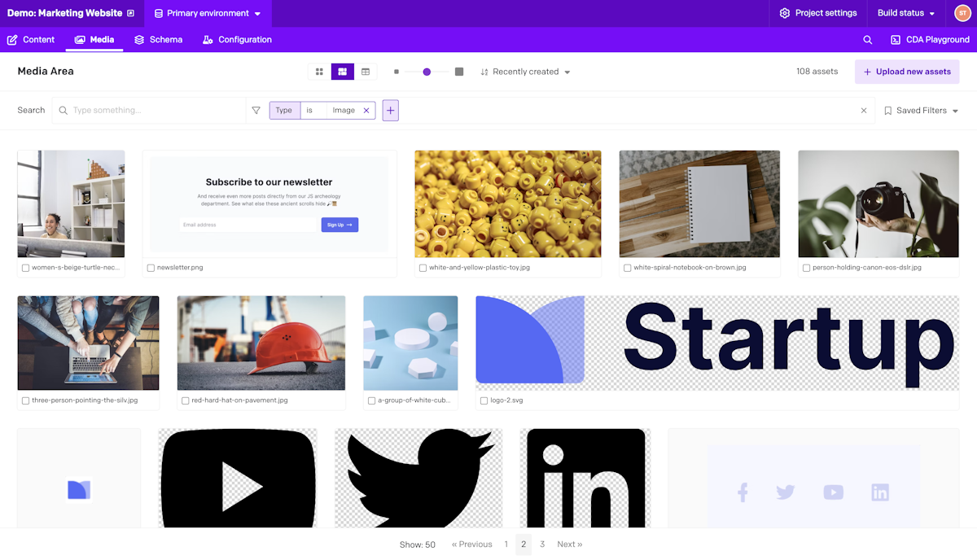The height and width of the screenshot is (560, 977).
Task: Switch to table view layout
Action: coord(366,72)
